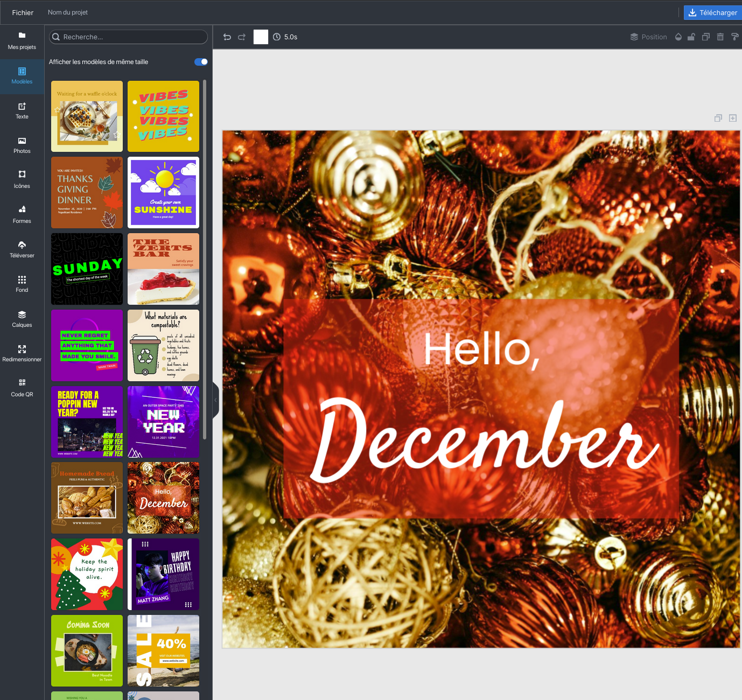This screenshot has width=742, height=700.
Task: Open the Téléverser upload panel
Action: (x=22, y=249)
